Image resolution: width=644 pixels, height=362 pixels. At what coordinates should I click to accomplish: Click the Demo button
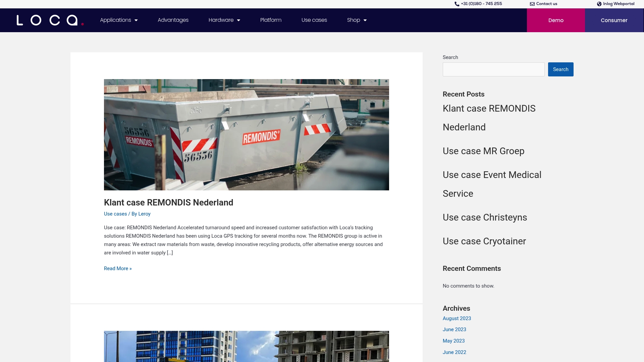(x=556, y=20)
